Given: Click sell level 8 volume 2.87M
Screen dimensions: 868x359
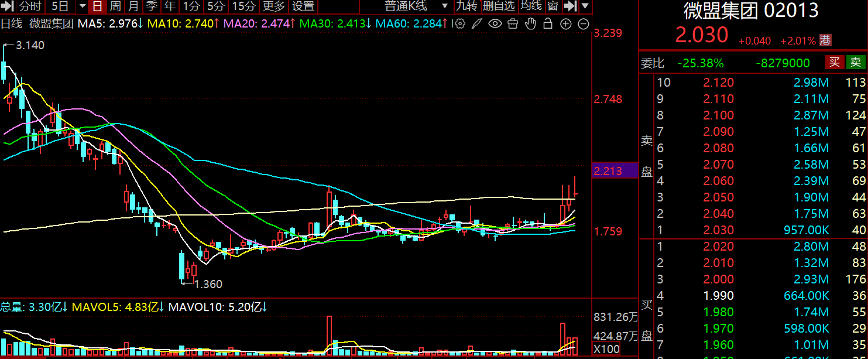Looking at the screenshot, I should coord(811,115).
